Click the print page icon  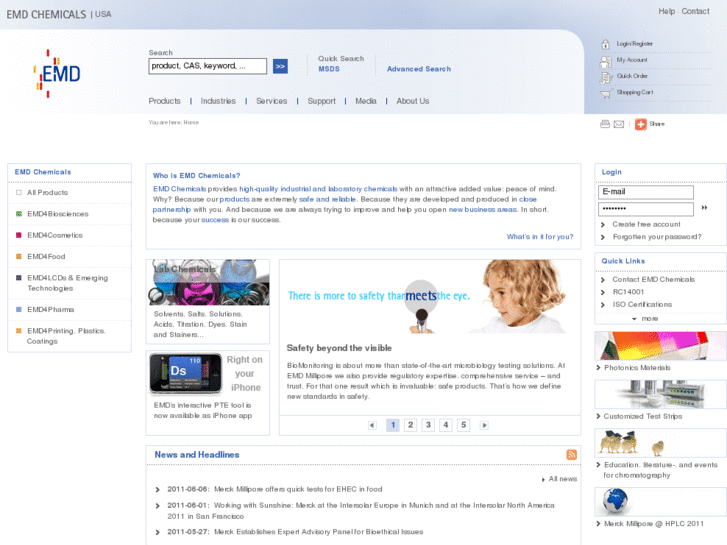point(605,124)
